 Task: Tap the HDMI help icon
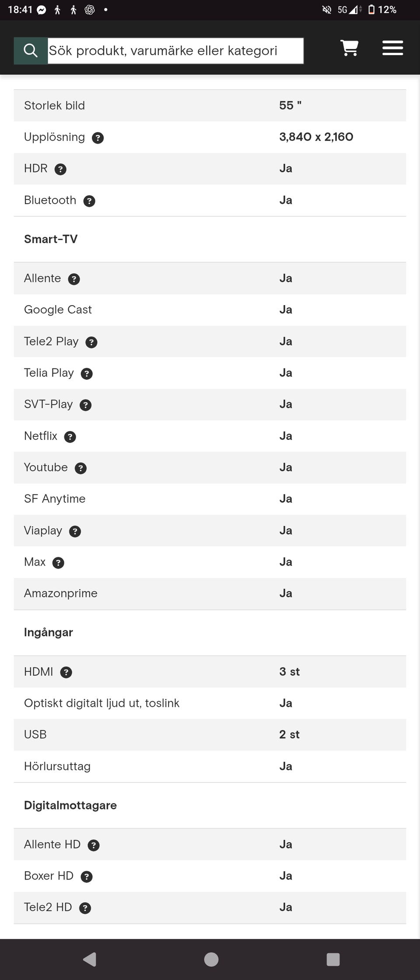pos(66,672)
